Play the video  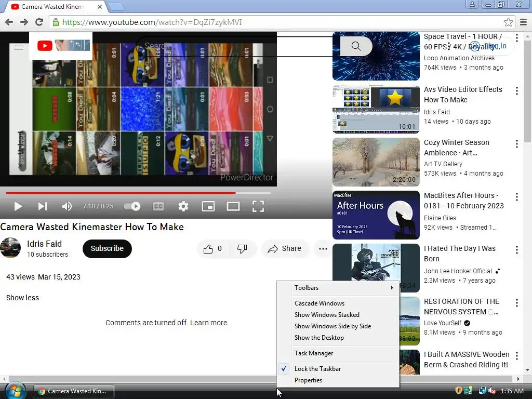click(18, 206)
